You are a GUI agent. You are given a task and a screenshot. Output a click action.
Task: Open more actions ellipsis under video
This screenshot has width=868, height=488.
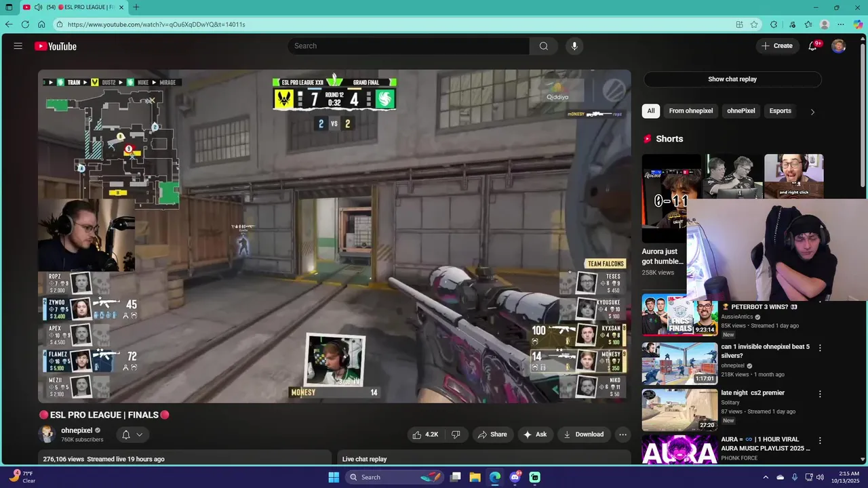pos(623,434)
